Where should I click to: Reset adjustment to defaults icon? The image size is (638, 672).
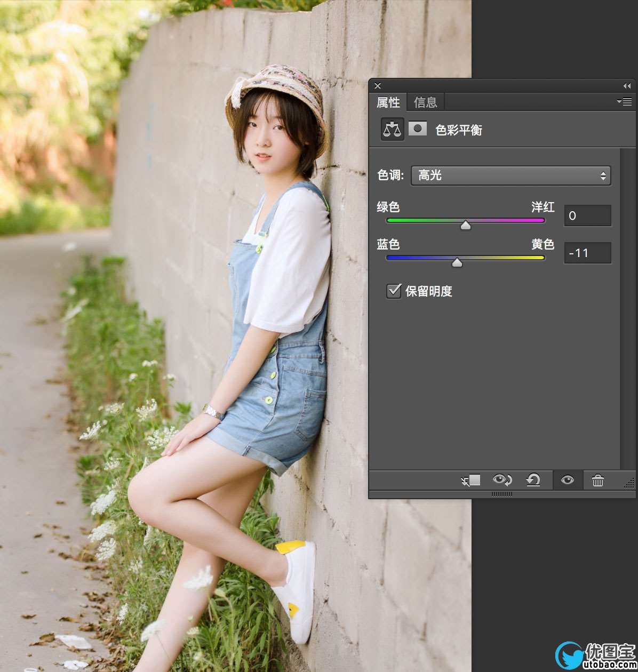pyautogui.click(x=533, y=481)
